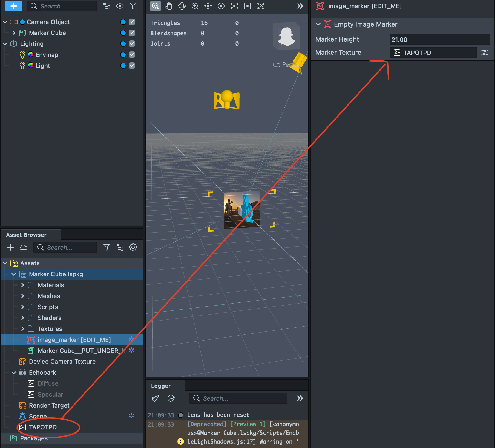495x448 pixels.
Task: Collapse the Camera Object tree node
Action: (5, 22)
